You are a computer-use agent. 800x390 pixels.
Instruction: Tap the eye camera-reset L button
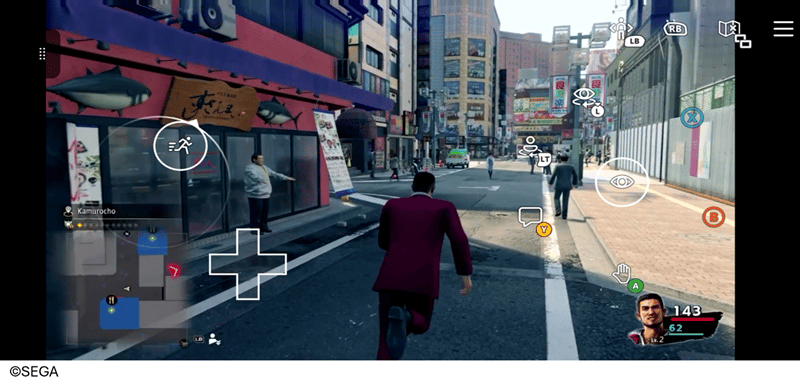click(588, 101)
